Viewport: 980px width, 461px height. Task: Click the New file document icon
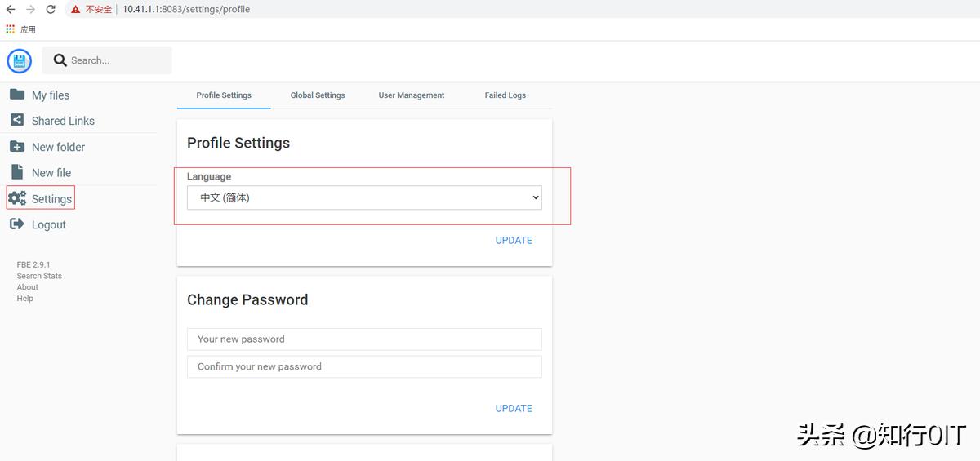coord(17,172)
